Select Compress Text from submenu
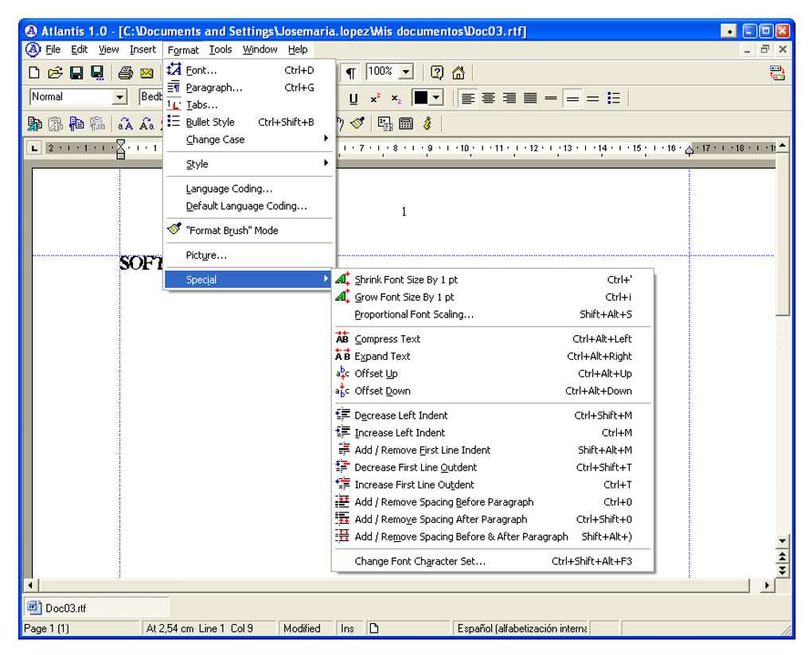812x655 pixels. click(387, 339)
